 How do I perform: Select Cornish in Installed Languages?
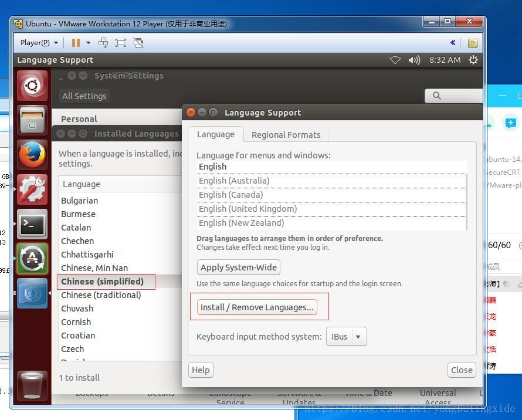pos(120,321)
